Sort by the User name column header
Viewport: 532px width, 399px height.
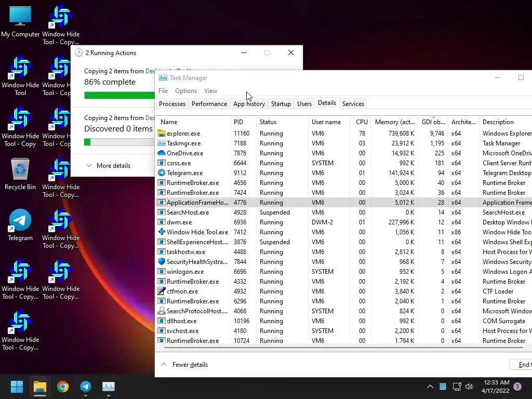(329, 122)
